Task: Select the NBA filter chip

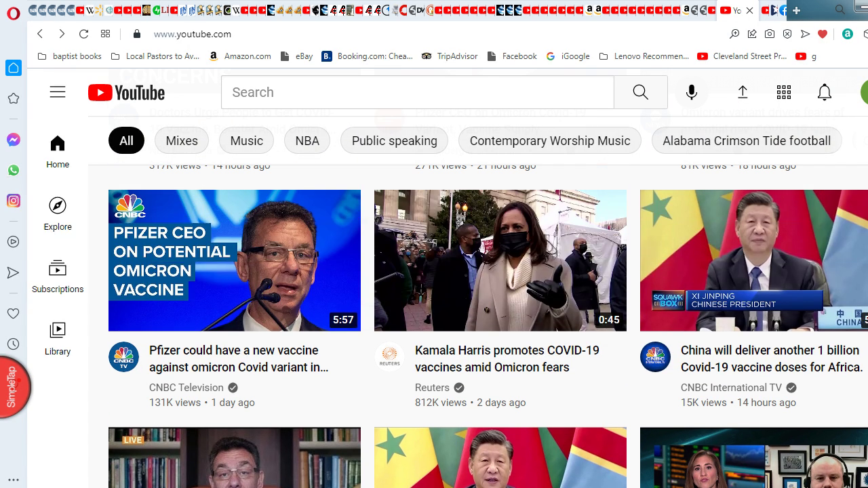Action: click(x=307, y=141)
